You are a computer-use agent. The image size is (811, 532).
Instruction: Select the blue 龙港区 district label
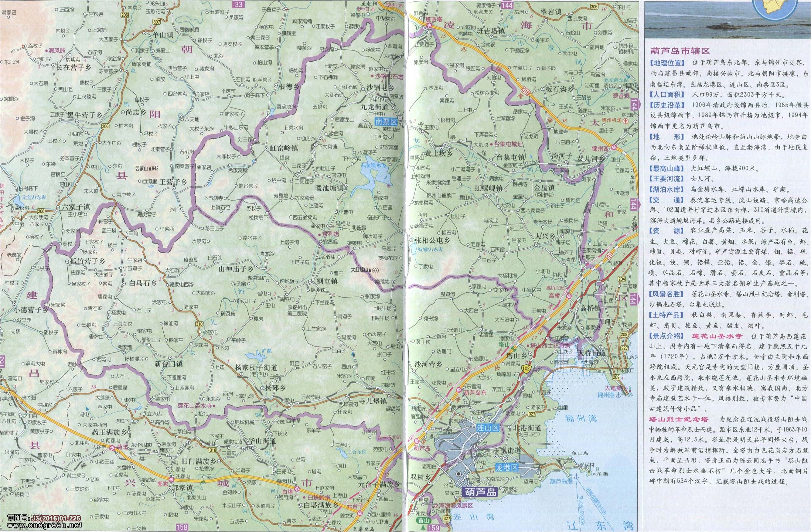(507, 468)
